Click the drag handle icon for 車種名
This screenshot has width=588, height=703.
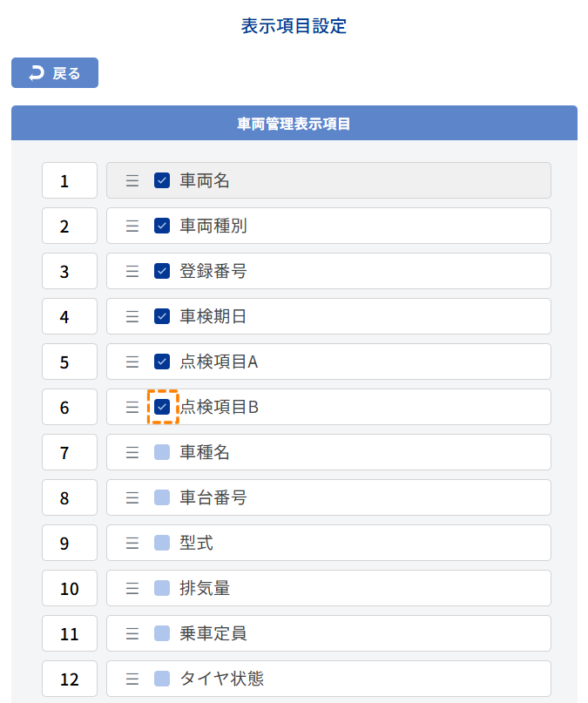(132, 452)
